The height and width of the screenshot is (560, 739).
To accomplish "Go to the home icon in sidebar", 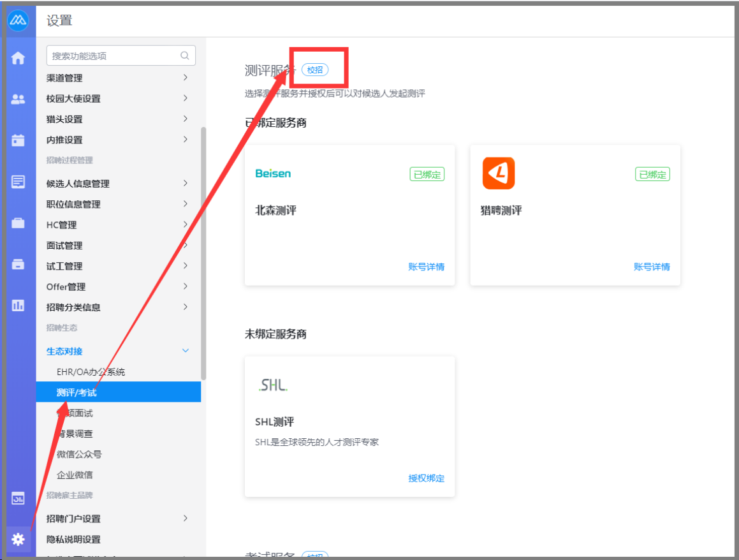I will 18,58.
